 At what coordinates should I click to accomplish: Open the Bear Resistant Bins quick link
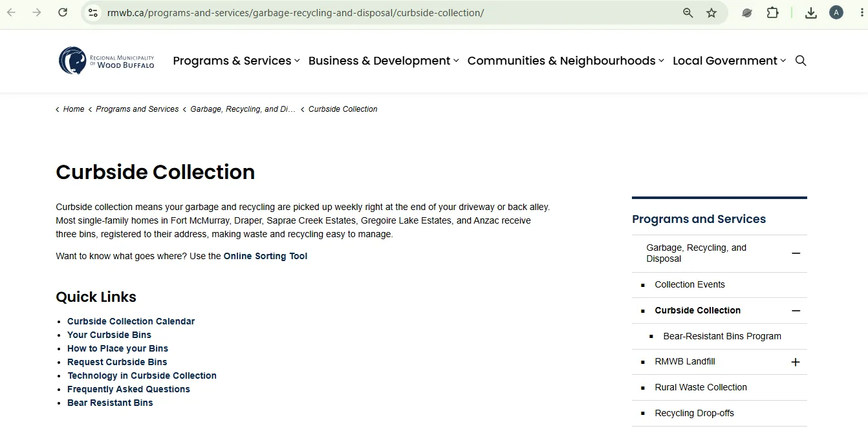pyautogui.click(x=110, y=403)
